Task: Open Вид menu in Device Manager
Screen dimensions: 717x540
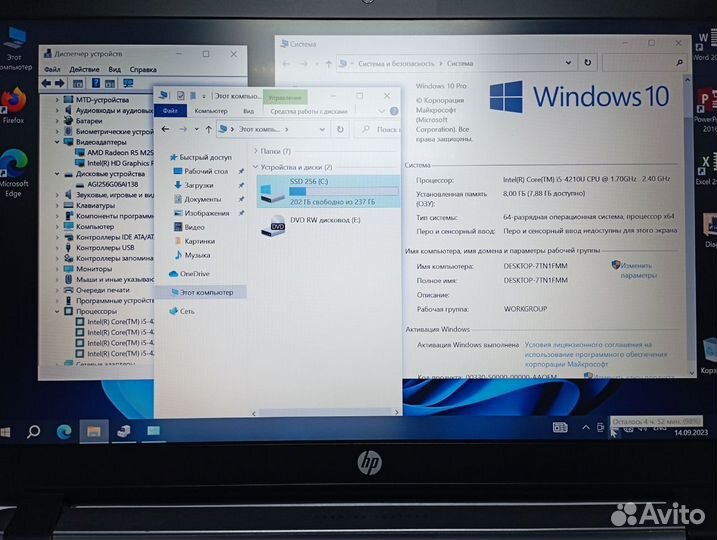Action: click(x=114, y=70)
